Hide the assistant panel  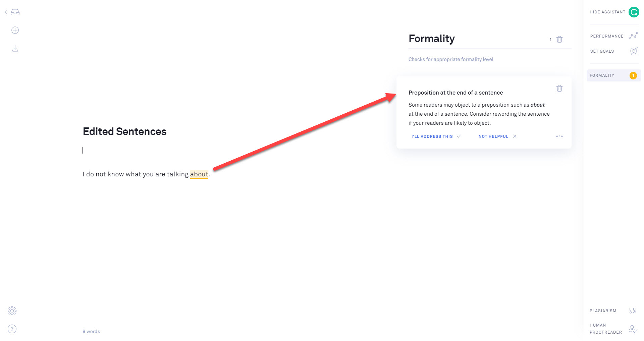point(607,12)
